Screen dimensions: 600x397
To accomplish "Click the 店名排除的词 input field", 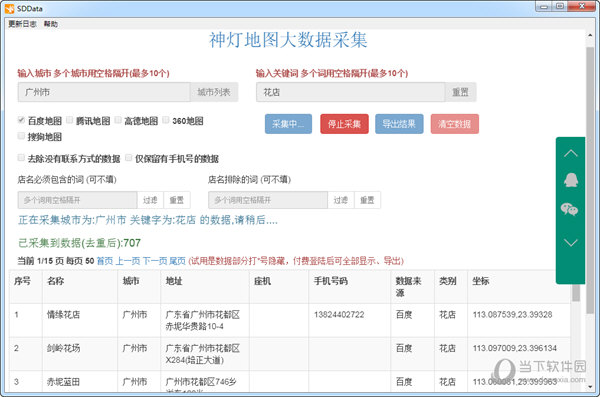I will coord(268,200).
